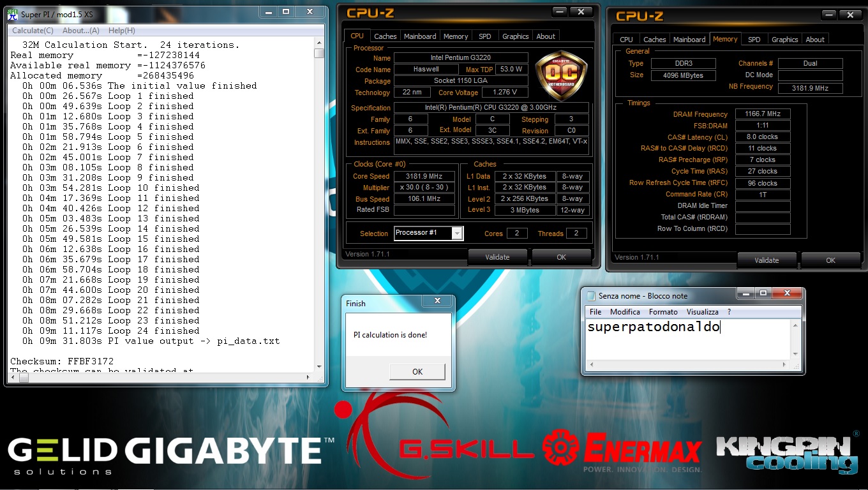The width and height of the screenshot is (868, 490).
Task: Open the Calculate(C) menu in Super PI
Action: 33,31
